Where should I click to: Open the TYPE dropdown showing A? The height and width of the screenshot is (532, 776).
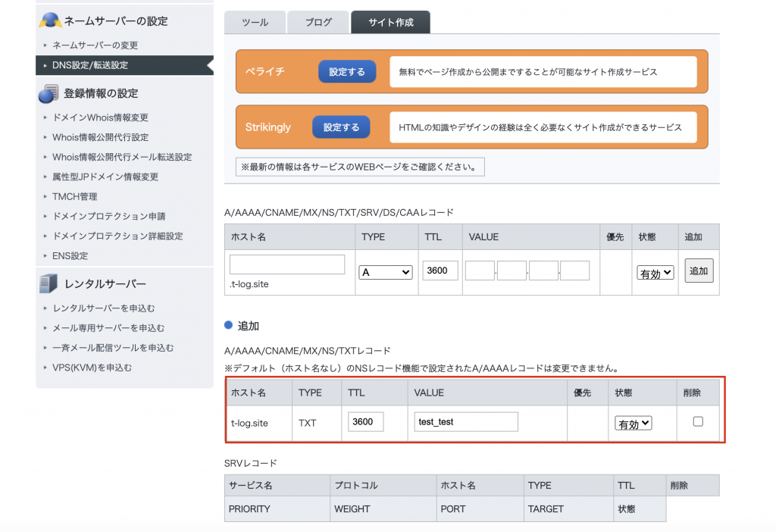[386, 272]
